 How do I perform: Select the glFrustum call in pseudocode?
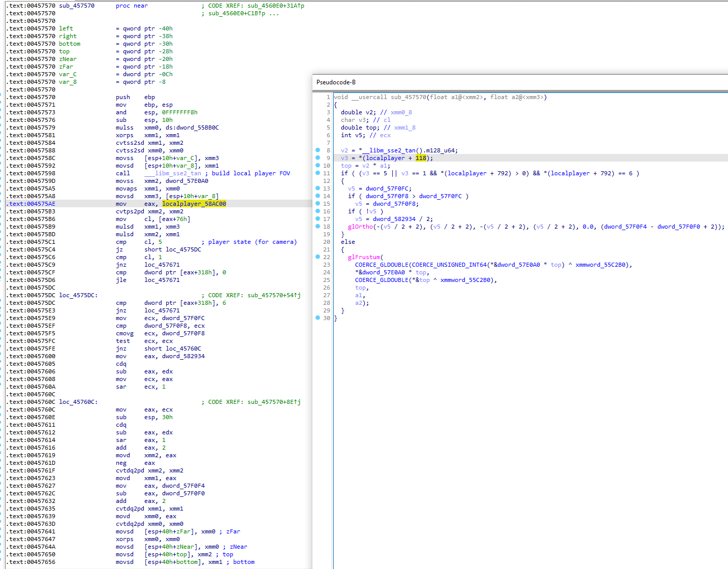coord(364,257)
